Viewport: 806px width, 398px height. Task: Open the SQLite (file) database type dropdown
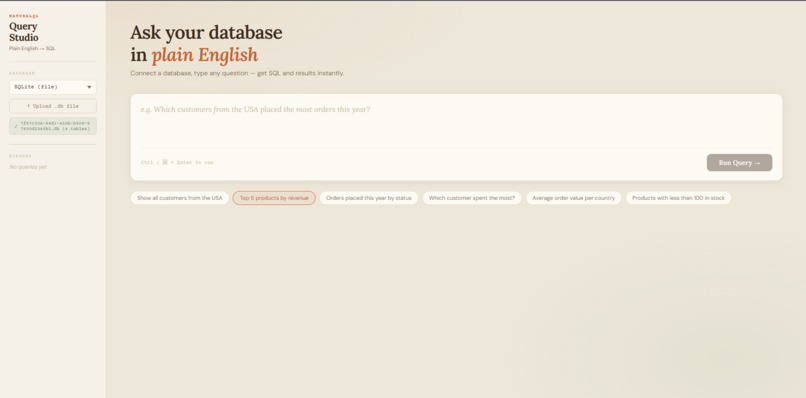pos(52,87)
